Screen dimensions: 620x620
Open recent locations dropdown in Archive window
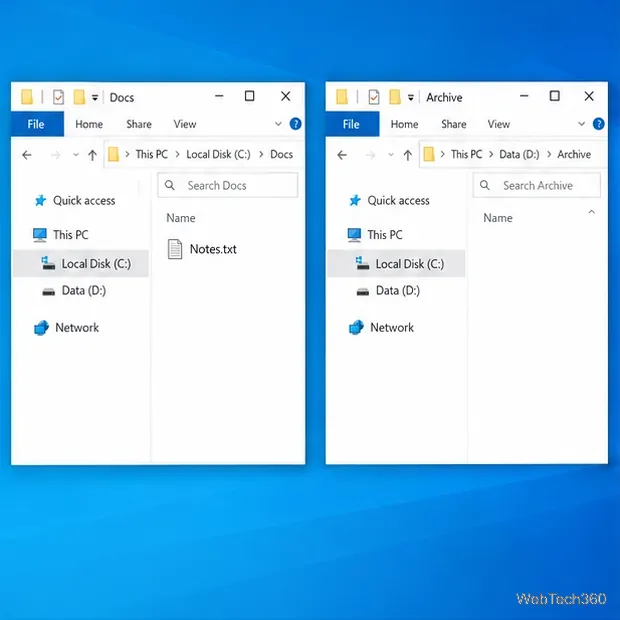391,155
